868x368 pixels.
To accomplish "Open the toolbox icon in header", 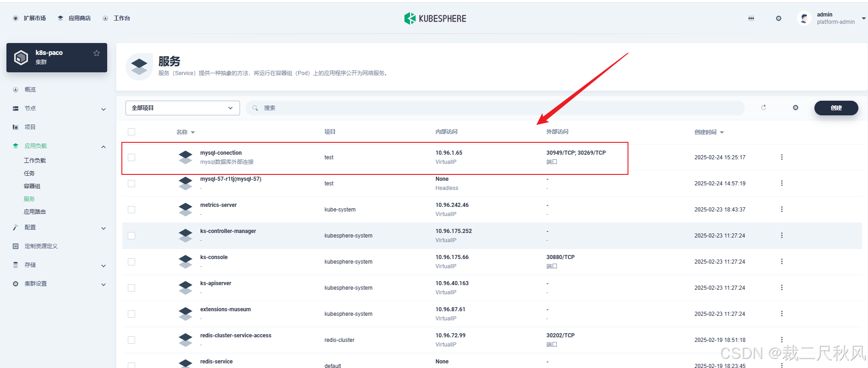I will 751,18.
